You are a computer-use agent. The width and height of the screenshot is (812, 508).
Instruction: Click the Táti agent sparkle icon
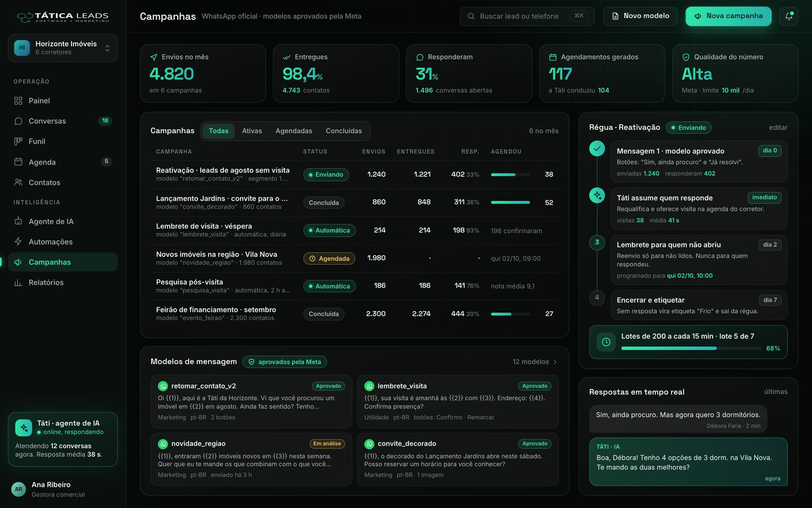24,428
